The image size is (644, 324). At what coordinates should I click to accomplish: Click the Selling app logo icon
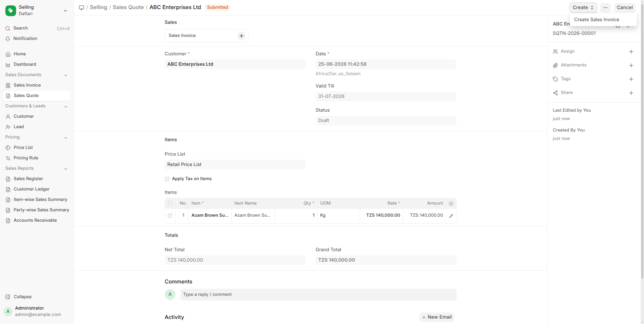coord(11,10)
